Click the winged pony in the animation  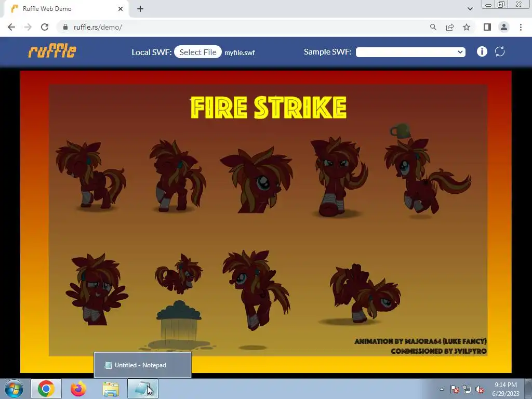pyautogui.click(x=97, y=289)
